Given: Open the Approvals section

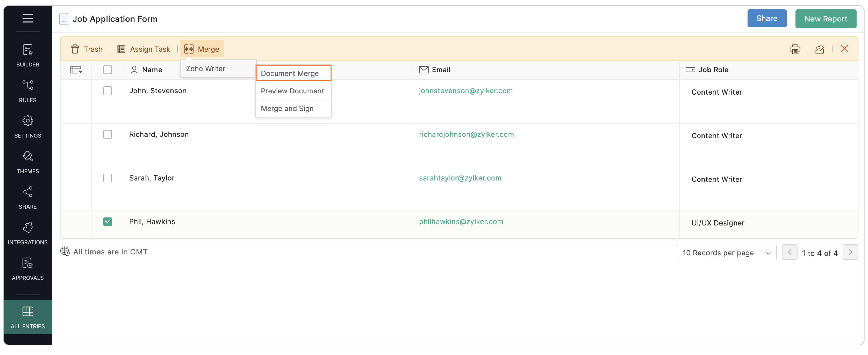Looking at the screenshot, I should 27,269.
